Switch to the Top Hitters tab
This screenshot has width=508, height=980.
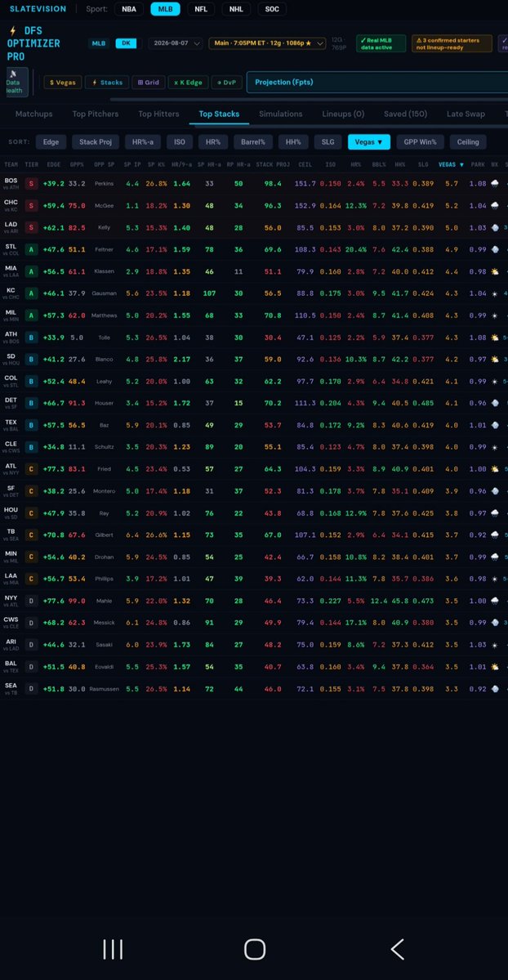click(x=158, y=114)
